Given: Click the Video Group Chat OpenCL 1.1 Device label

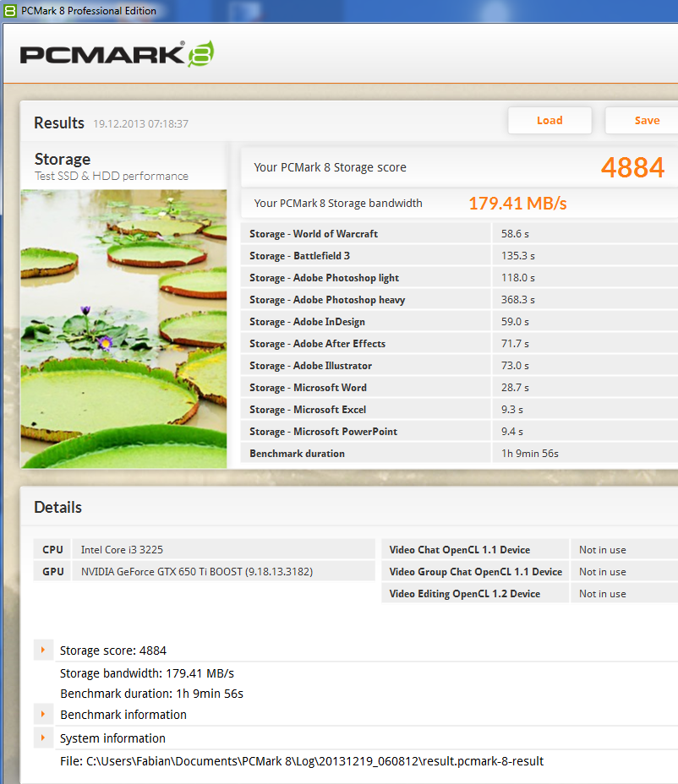Looking at the screenshot, I should (475, 571).
